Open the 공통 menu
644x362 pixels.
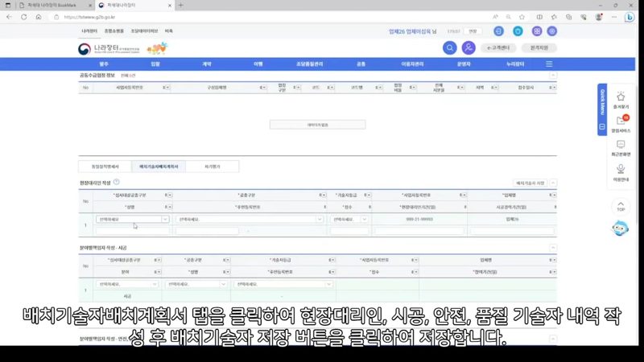[361, 64]
